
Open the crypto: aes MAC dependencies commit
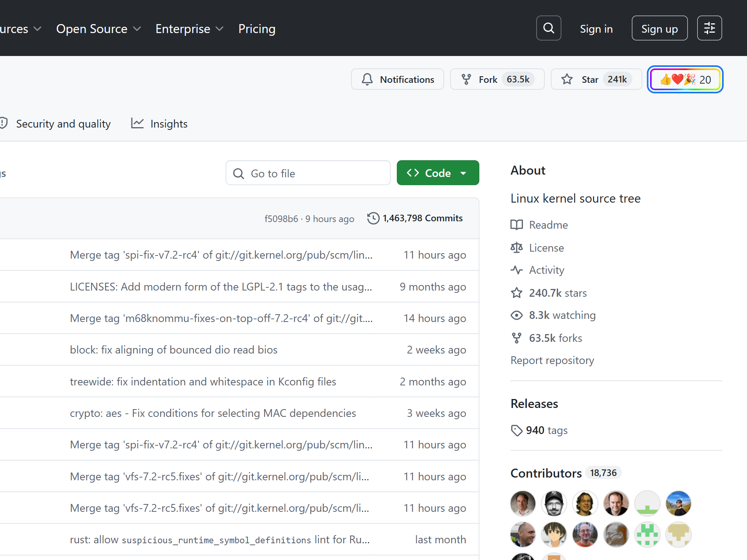(213, 413)
